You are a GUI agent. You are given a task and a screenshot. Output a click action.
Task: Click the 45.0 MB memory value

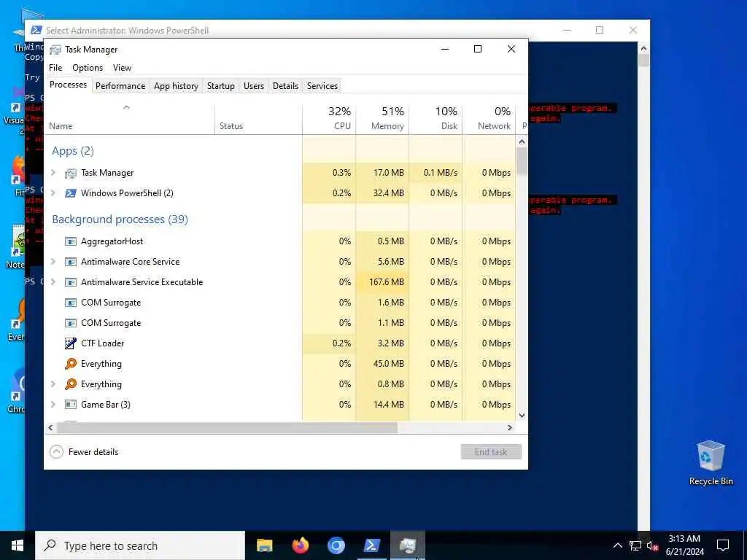388,364
